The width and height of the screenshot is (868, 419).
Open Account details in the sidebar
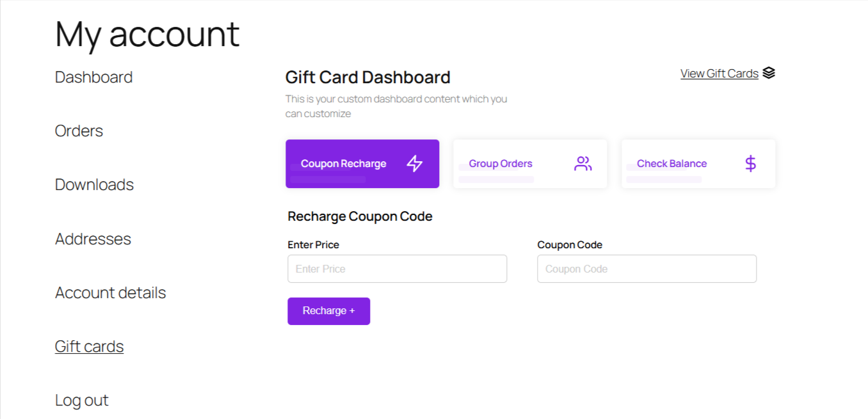[110, 293]
